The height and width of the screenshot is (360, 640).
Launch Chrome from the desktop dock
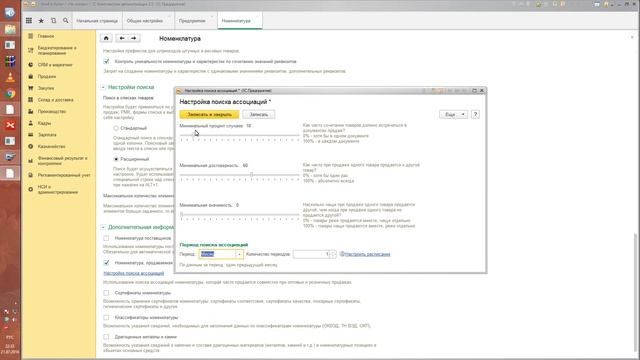pos(10,93)
